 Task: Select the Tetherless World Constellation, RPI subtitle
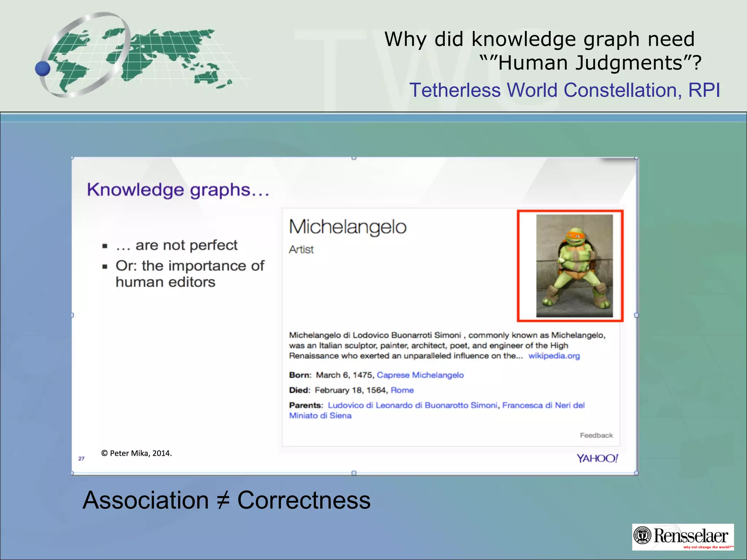coord(564,90)
